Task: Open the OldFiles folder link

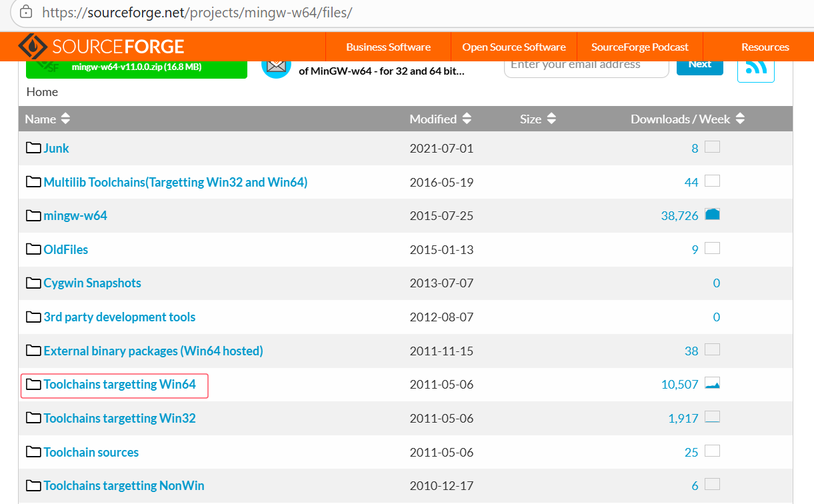Action: (x=66, y=249)
